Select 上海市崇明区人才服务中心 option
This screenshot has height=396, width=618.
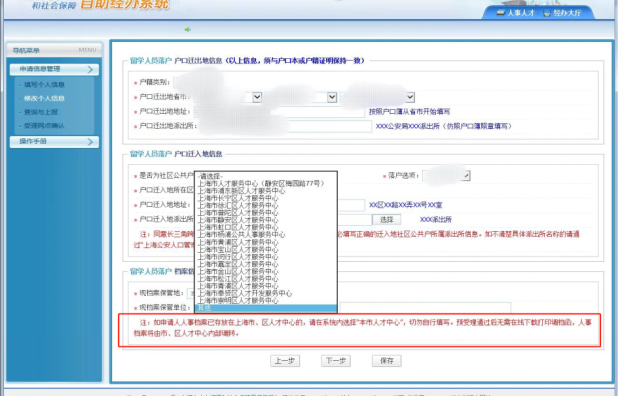266,301
